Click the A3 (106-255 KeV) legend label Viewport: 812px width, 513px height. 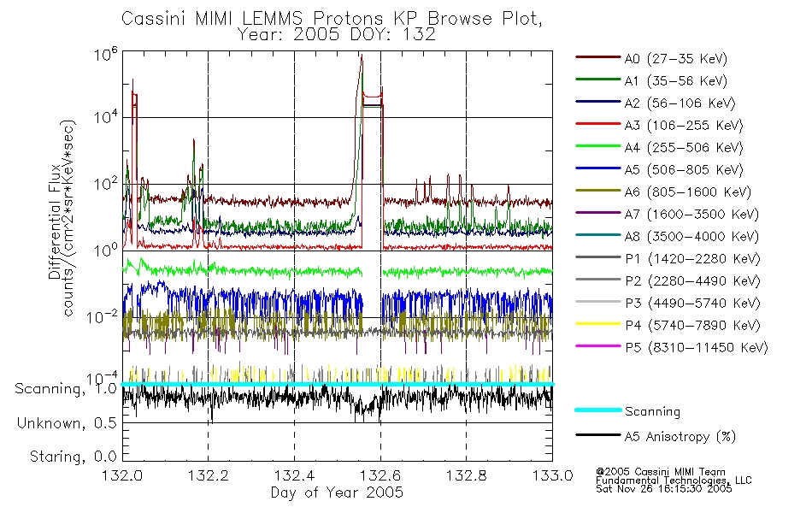coord(684,126)
